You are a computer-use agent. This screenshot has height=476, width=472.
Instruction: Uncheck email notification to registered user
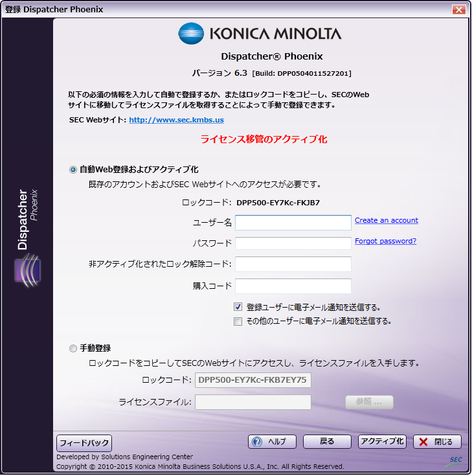238,307
